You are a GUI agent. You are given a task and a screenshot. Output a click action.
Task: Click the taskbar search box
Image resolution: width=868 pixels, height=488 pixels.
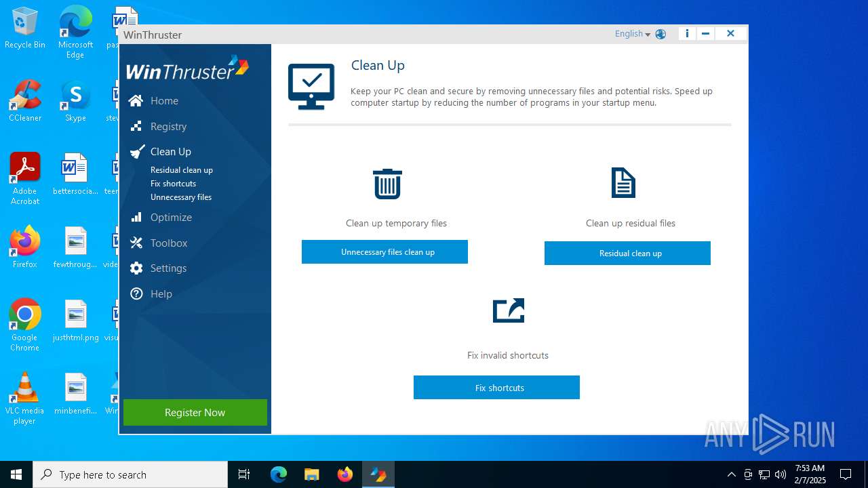pyautogui.click(x=130, y=474)
